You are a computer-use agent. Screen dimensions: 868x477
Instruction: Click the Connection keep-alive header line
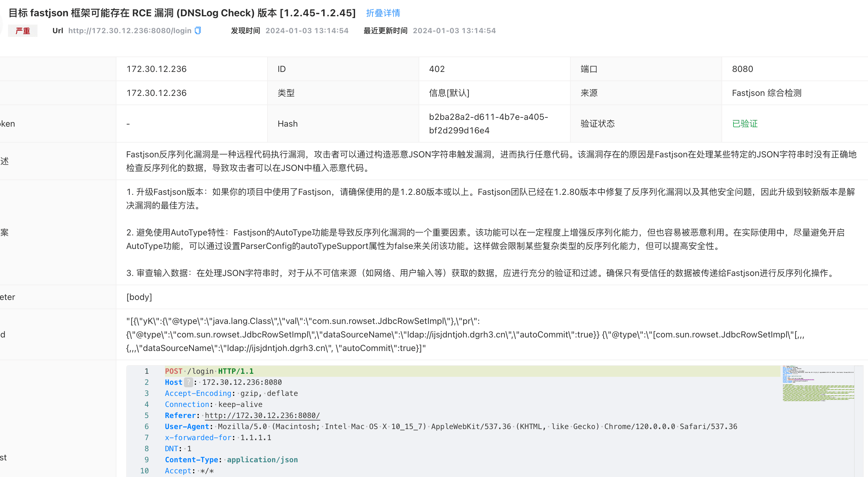coord(213,404)
